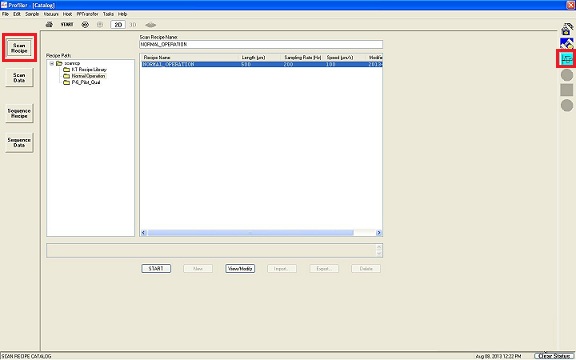Viewport: 576px width, 360px height.
Task: Click the blue hammer-like icon in right sidebar
Action: click(x=567, y=44)
